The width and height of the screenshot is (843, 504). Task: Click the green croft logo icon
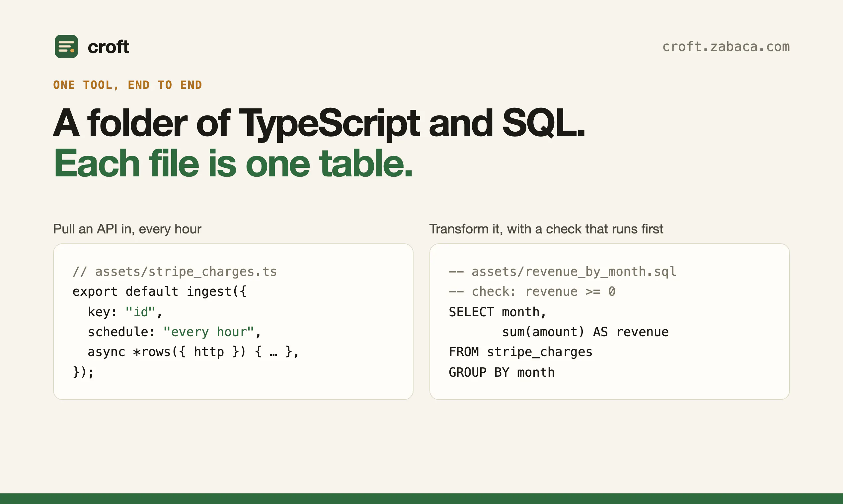coord(66,46)
